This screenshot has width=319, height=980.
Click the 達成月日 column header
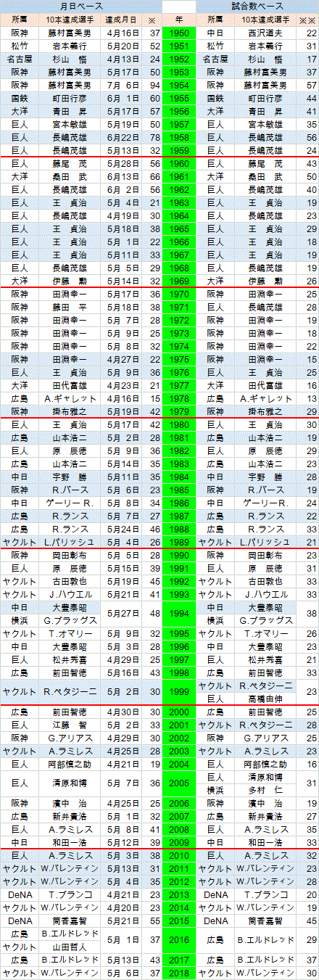pyautogui.click(x=123, y=20)
